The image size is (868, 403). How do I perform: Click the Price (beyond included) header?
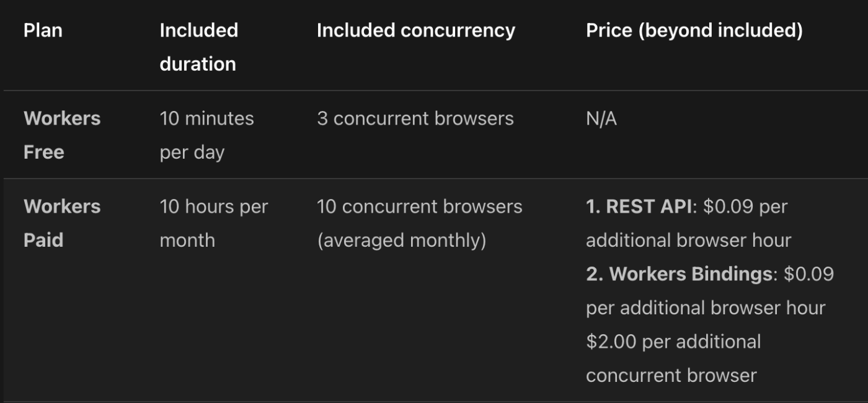[x=694, y=30]
